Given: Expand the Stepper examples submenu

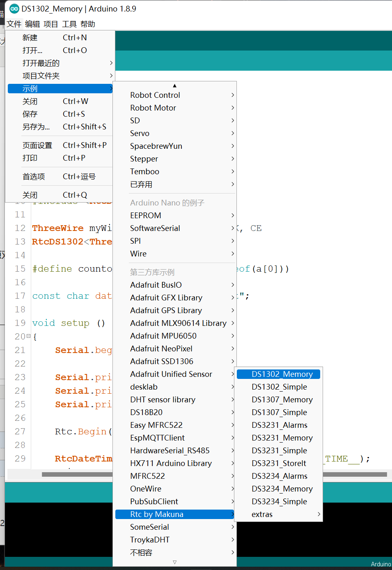Looking at the screenshot, I should (174, 159).
